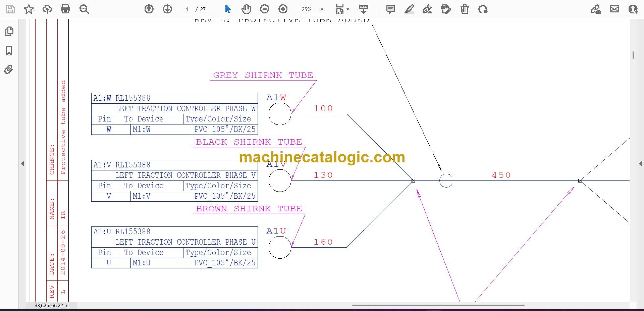
Task: Click the 'M1:W' device cell
Action: (161, 129)
